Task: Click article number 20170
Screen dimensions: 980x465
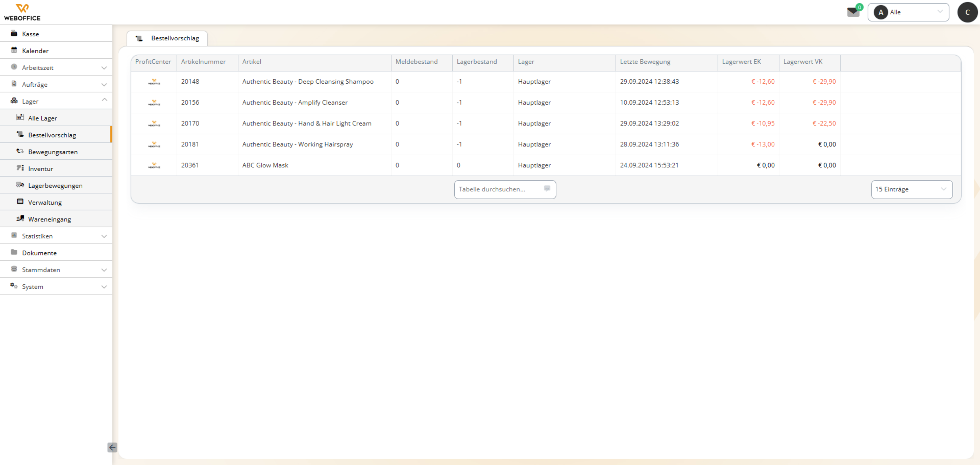Action: (x=190, y=123)
